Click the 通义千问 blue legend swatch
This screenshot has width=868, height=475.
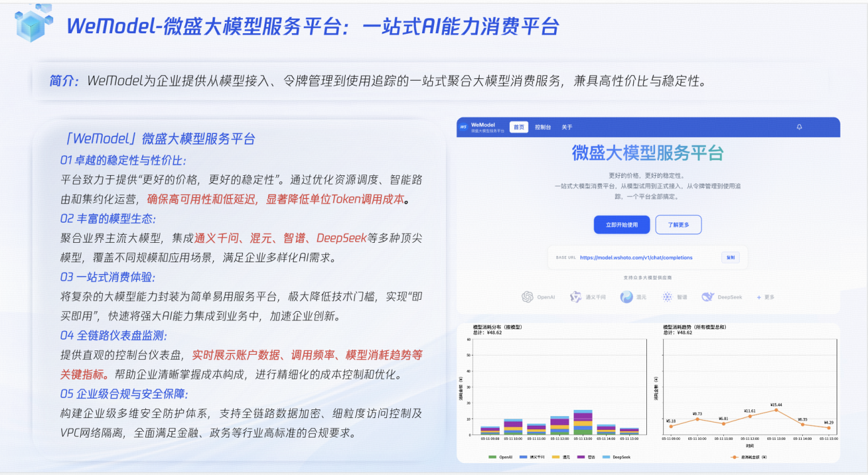point(524,457)
